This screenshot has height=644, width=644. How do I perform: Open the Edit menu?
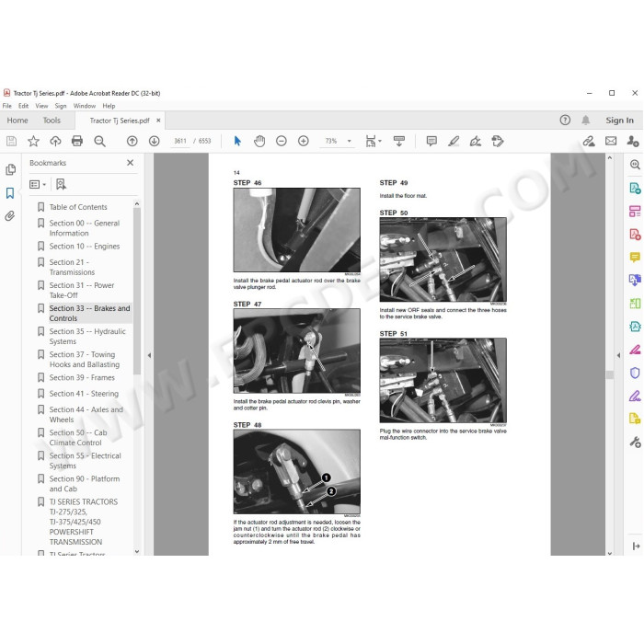(x=23, y=106)
